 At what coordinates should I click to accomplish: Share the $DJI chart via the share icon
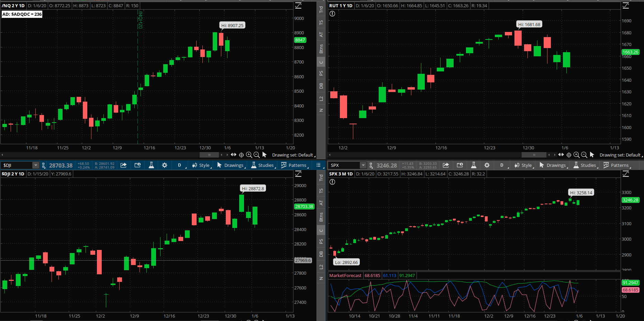(123, 165)
